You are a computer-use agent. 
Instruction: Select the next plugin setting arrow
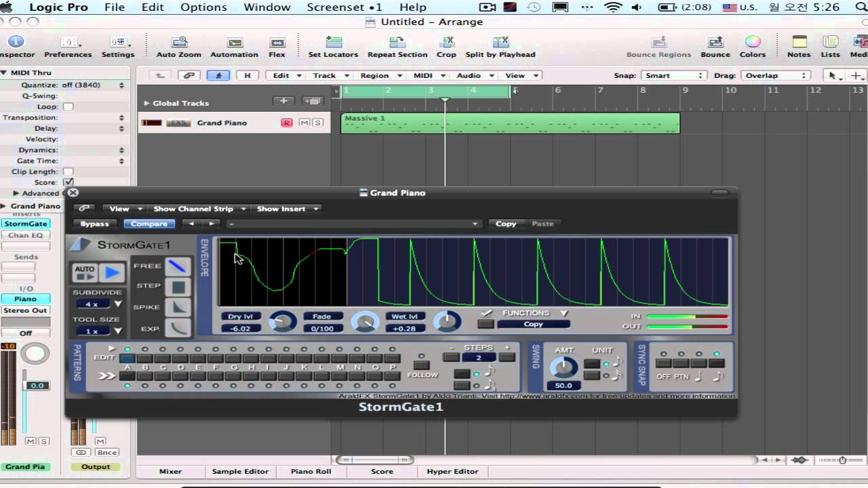(212, 224)
